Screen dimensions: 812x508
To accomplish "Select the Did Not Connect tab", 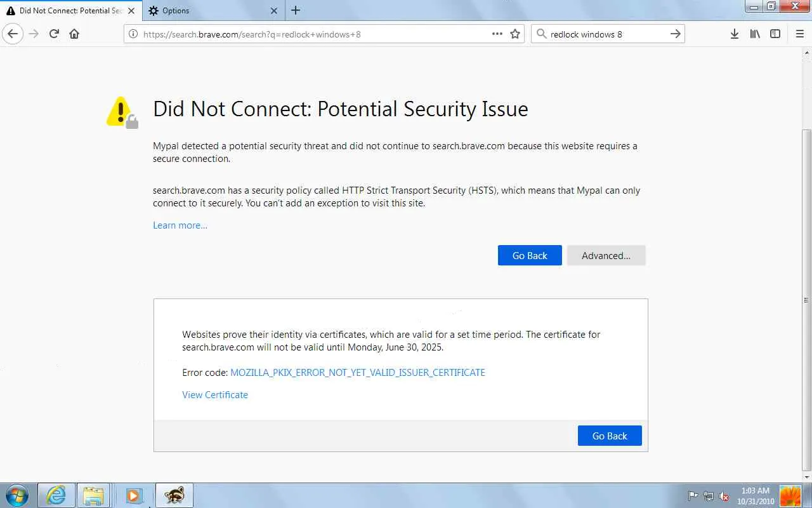I will pyautogui.click(x=70, y=10).
